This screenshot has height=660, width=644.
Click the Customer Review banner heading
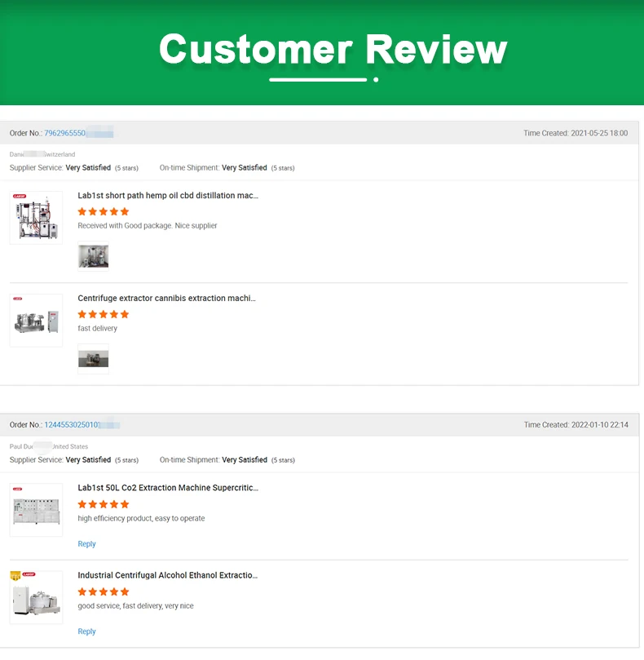[x=333, y=49]
